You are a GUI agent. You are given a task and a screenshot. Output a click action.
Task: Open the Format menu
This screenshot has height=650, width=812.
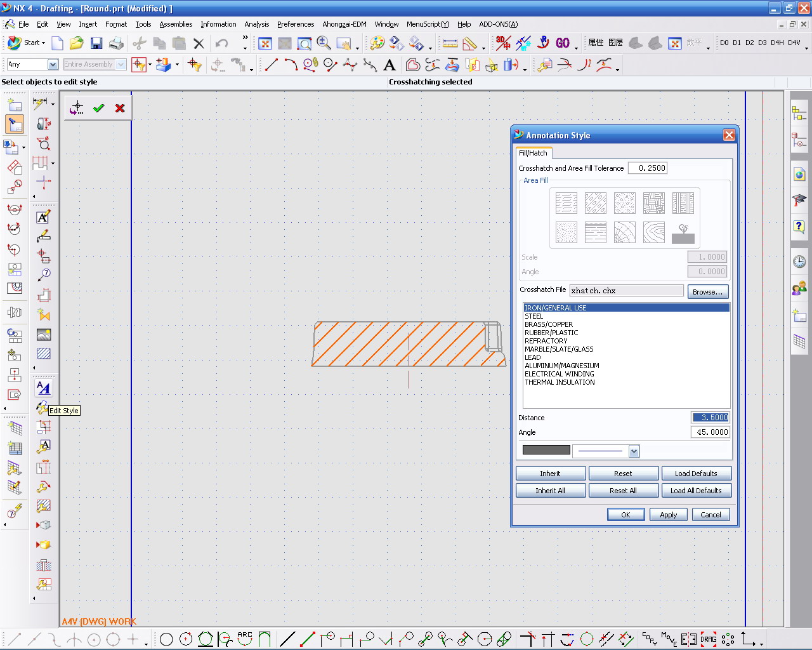pos(116,24)
